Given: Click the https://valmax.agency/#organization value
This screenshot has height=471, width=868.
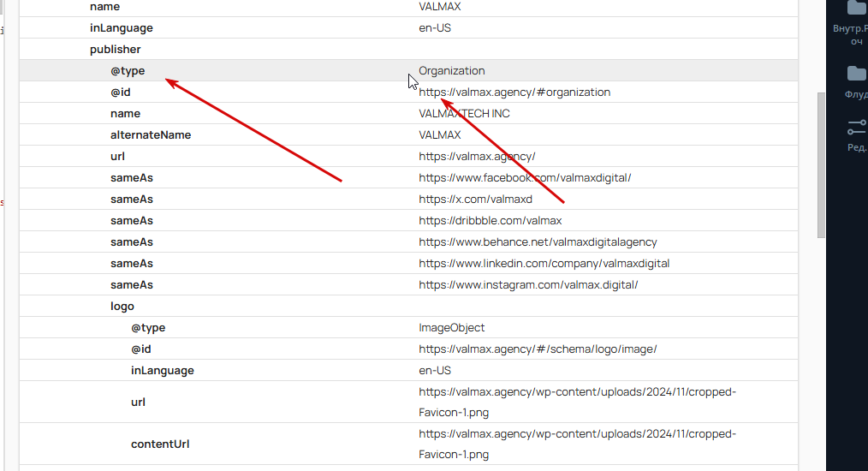Looking at the screenshot, I should click(514, 92).
